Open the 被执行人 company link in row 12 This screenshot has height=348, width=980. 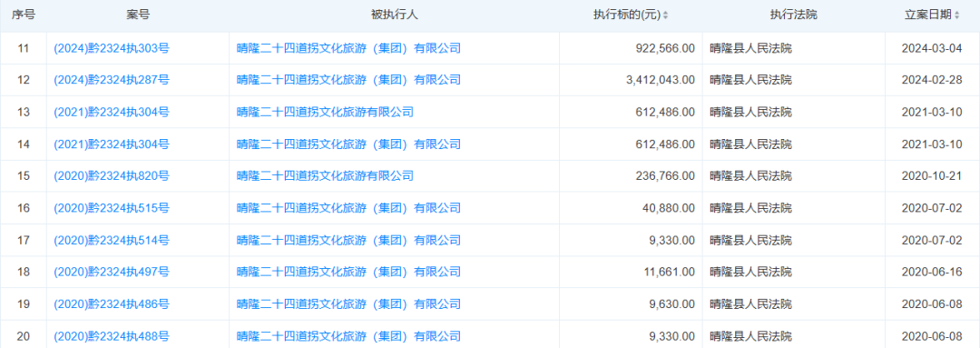tap(348, 80)
